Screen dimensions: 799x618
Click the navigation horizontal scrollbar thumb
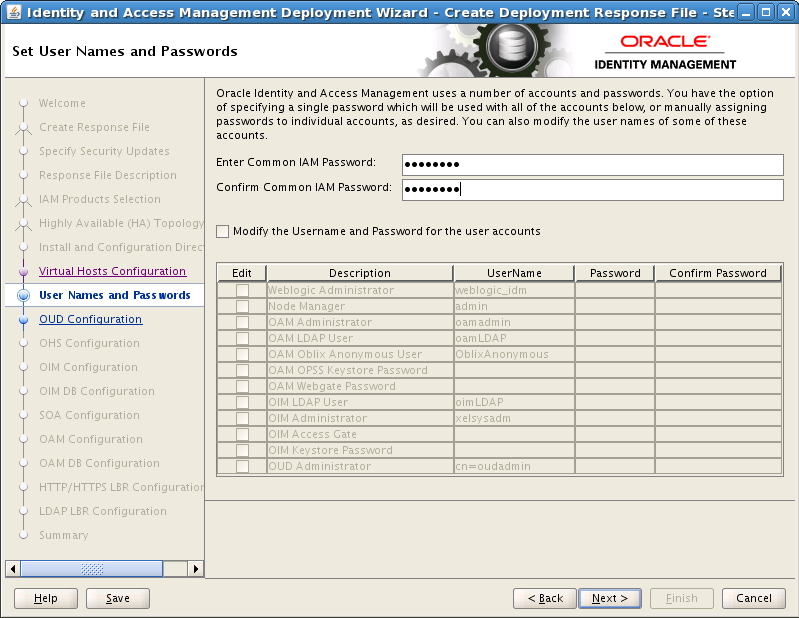coord(92,569)
